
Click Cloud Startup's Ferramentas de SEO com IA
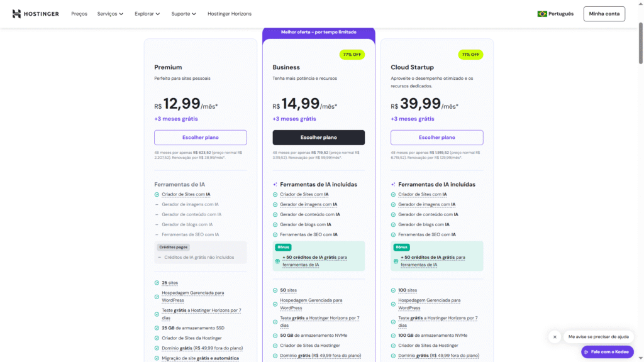(x=427, y=235)
